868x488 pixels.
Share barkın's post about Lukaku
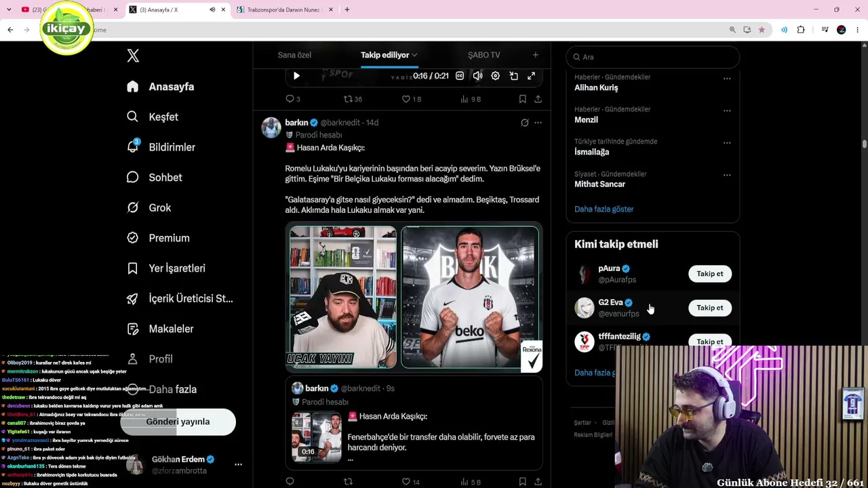538,482
